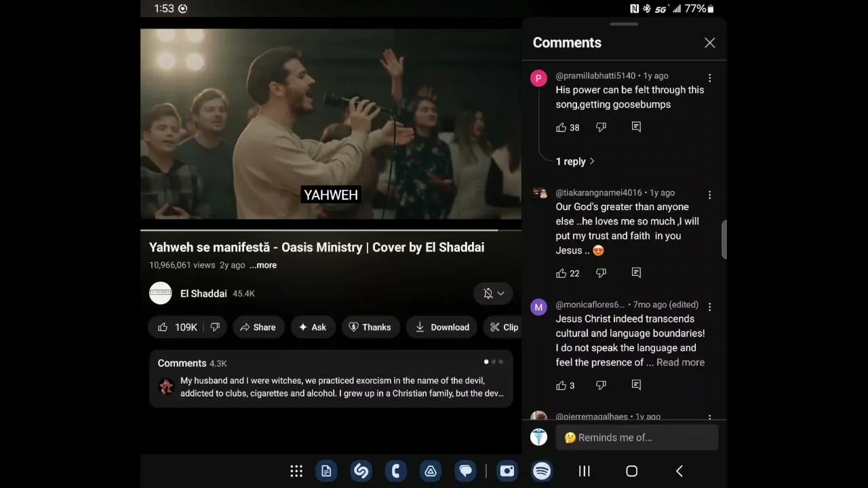Tap the battery 77% indicator
868x488 pixels.
pyautogui.click(x=698, y=9)
